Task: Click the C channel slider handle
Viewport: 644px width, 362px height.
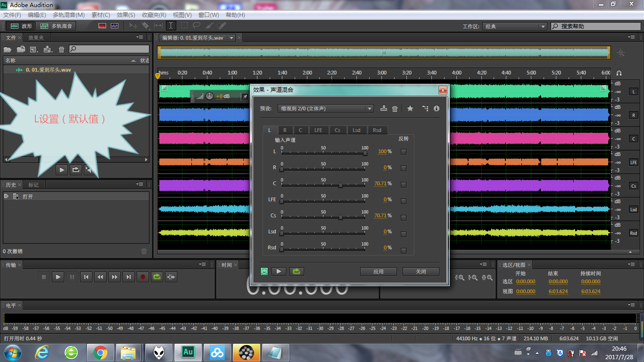Action: point(340,185)
